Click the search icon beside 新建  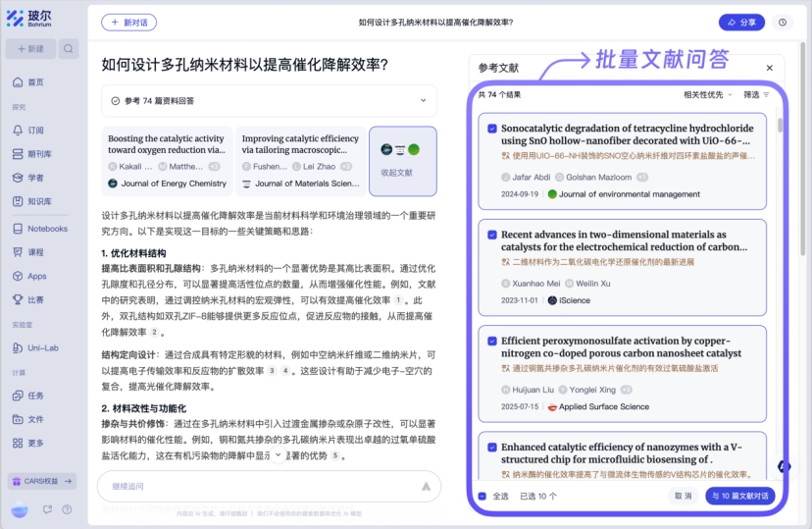(69, 48)
